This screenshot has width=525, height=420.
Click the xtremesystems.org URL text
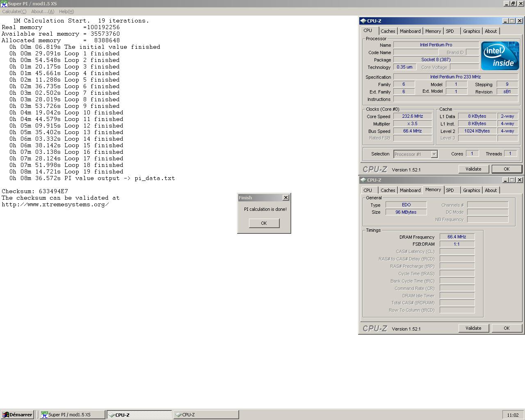(55, 204)
